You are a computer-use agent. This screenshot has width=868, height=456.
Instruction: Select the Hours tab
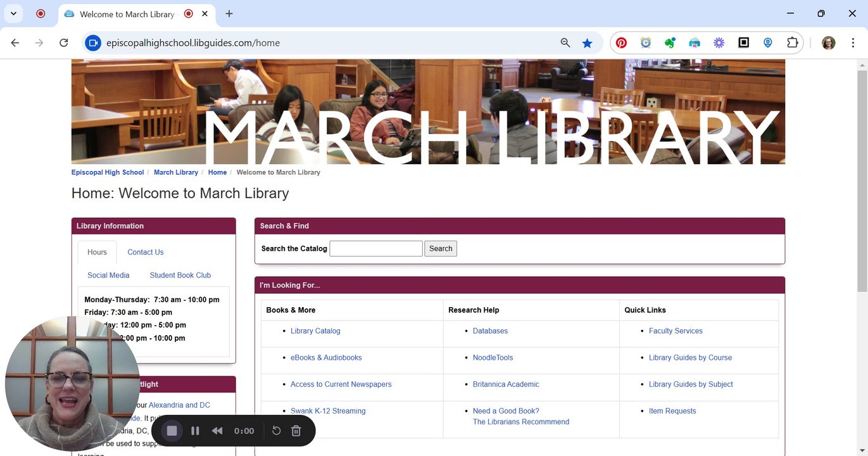click(97, 252)
